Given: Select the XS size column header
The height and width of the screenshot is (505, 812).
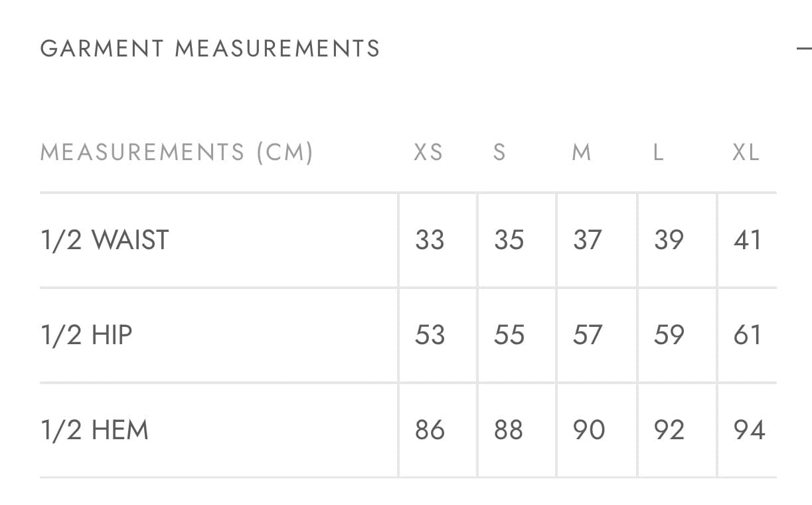Looking at the screenshot, I should 428,153.
